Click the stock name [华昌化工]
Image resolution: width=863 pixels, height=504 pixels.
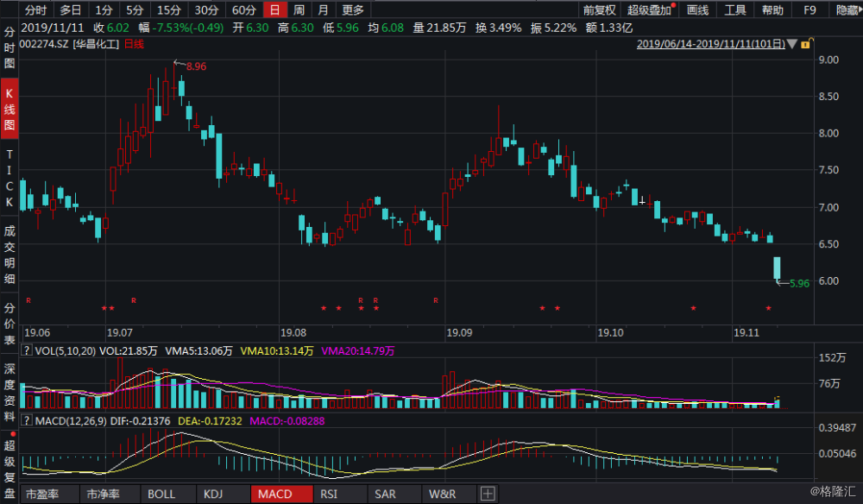pyautogui.click(x=96, y=44)
